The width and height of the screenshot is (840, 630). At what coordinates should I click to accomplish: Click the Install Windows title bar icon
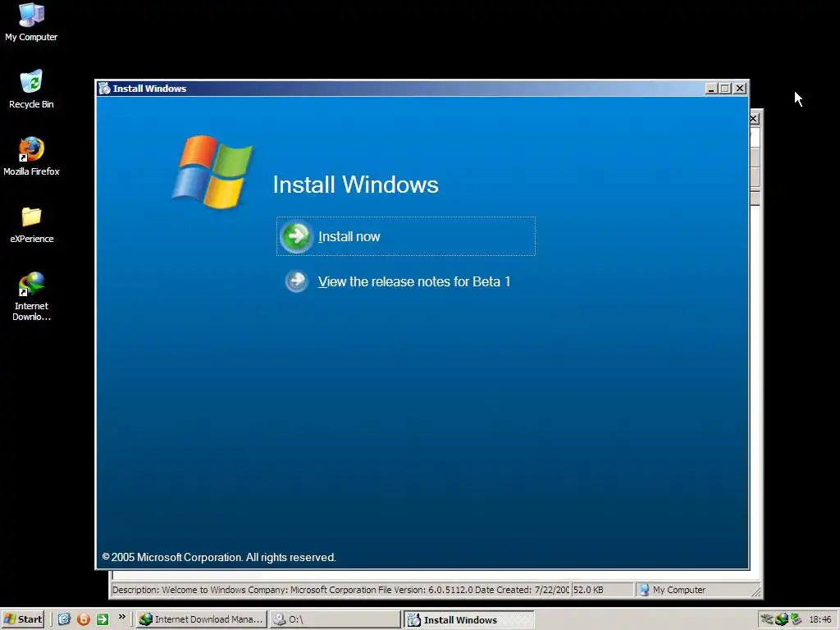(104, 89)
